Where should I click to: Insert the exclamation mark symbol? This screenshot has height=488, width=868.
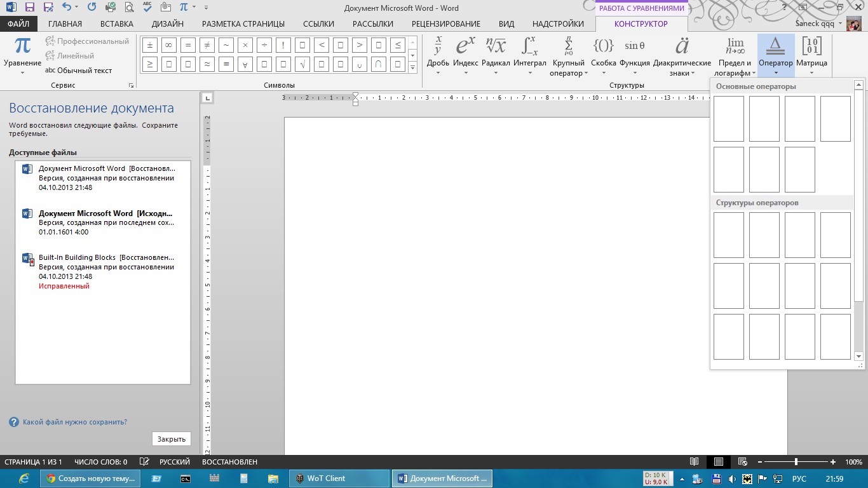pyautogui.click(x=283, y=45)
